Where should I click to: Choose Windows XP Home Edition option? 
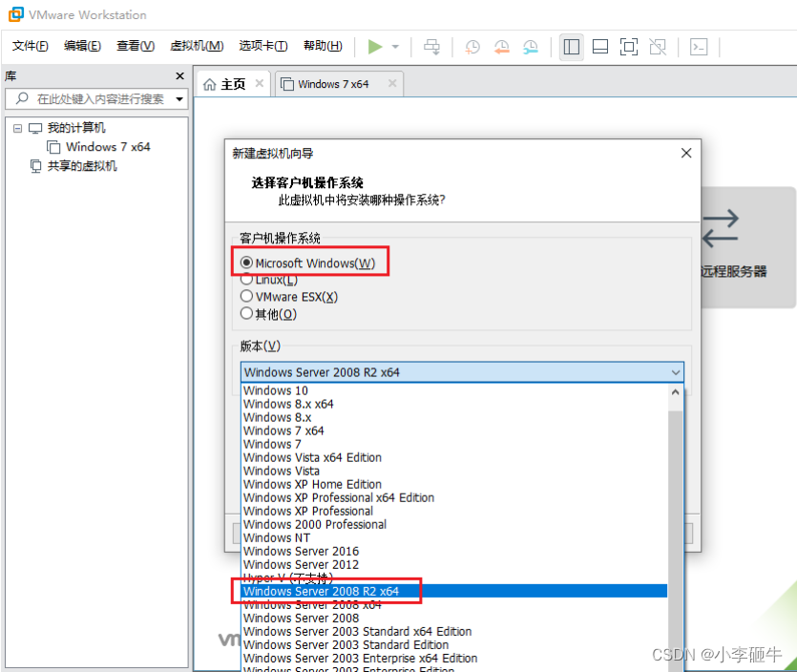(454, 484)
